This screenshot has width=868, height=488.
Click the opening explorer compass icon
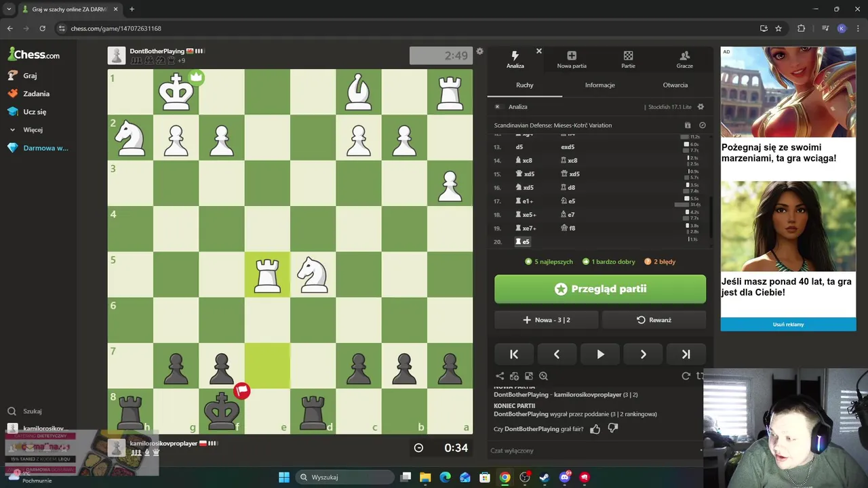703,125
